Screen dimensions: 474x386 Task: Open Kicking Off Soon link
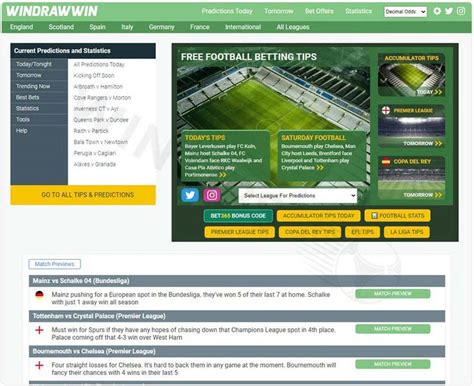pos(94,76)
